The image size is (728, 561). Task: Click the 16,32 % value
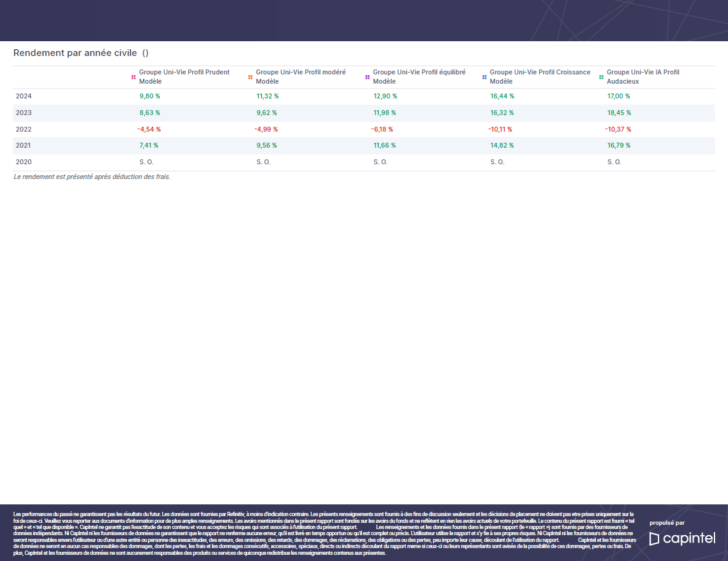tap(502, 113)
